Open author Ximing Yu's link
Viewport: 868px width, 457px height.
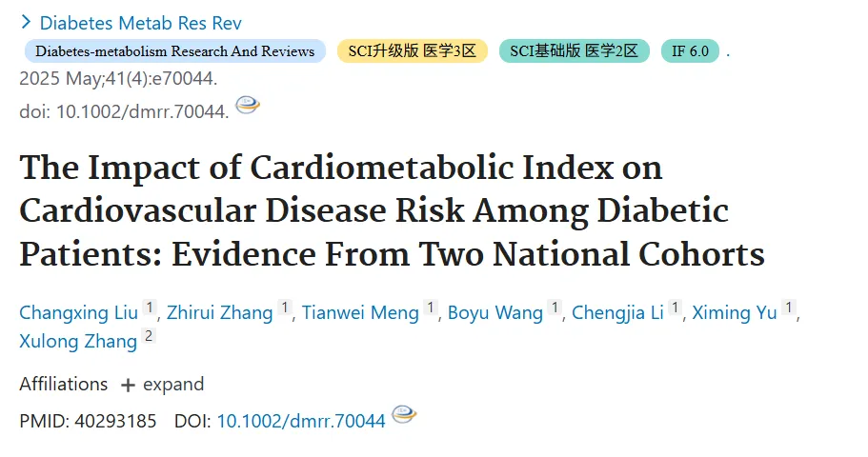pos(735,312)
